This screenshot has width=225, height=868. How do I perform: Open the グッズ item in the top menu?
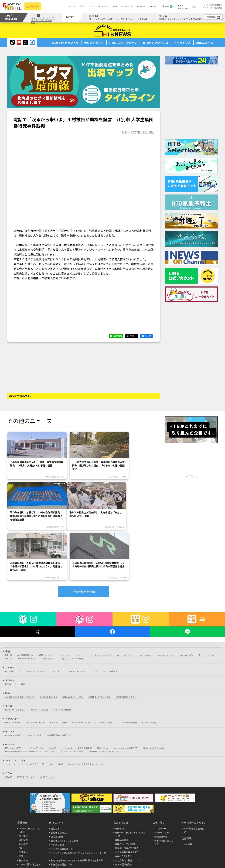point(81,6)
